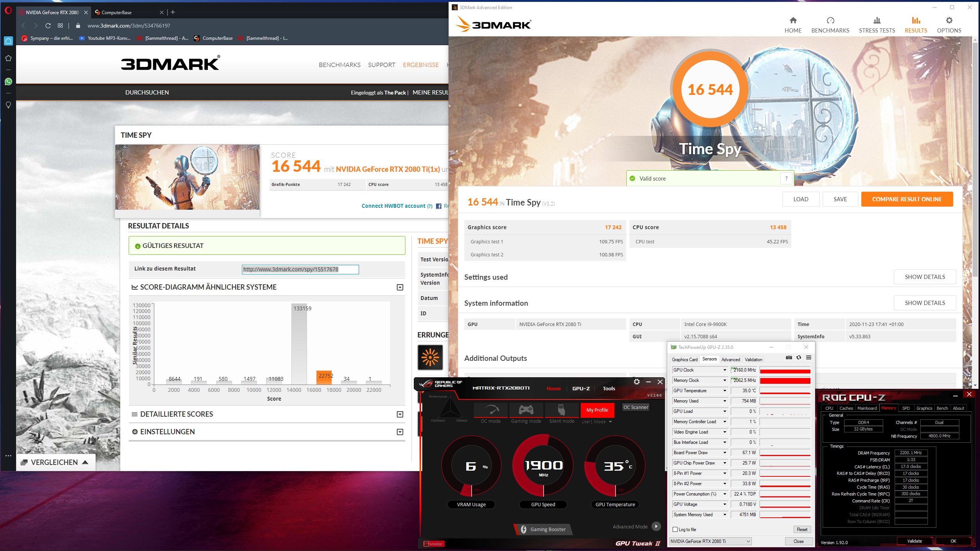Open the GPU-Z hamburger menu icon
Viewport: 980px width, 551px height.
point(808,357)
